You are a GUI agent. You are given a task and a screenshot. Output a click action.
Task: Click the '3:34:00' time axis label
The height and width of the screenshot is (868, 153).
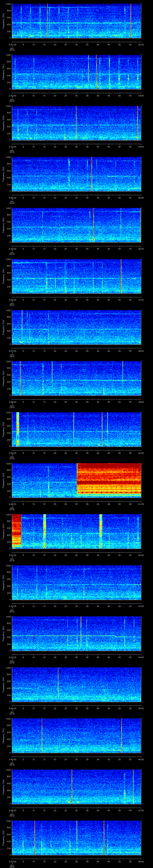tap(12, 198)
